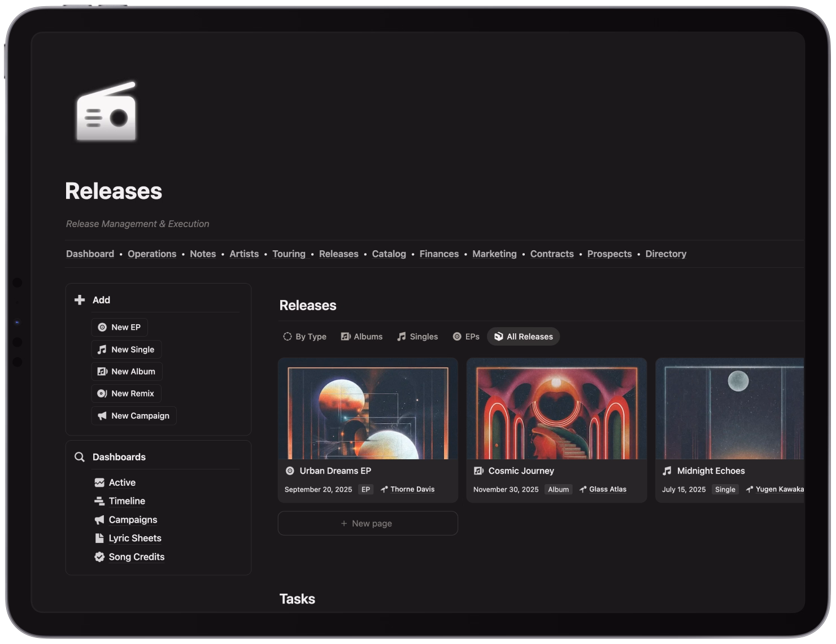The height and width of the screenshot is (644, 836).
Task: Click the plus icon next to Add
Action: pos(79,299)
